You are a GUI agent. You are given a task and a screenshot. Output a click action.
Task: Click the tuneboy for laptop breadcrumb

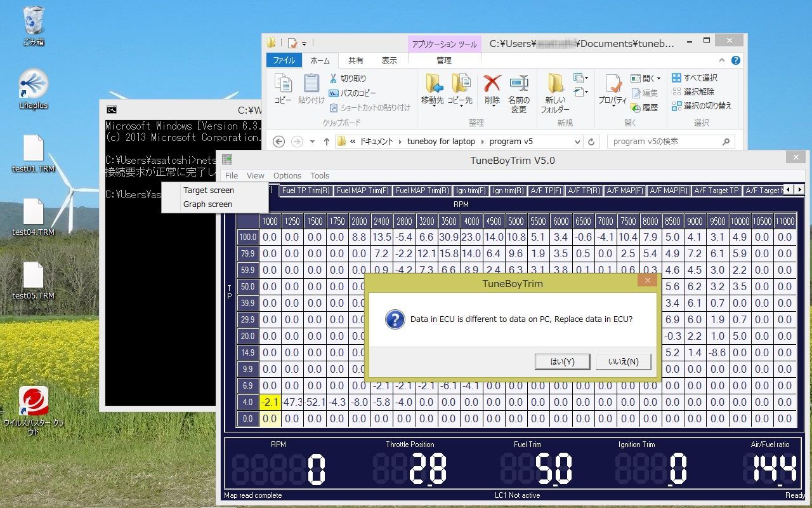441,142
